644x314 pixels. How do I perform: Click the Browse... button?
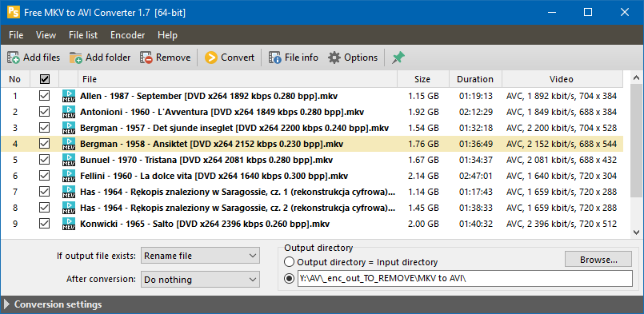click(598, 260)
